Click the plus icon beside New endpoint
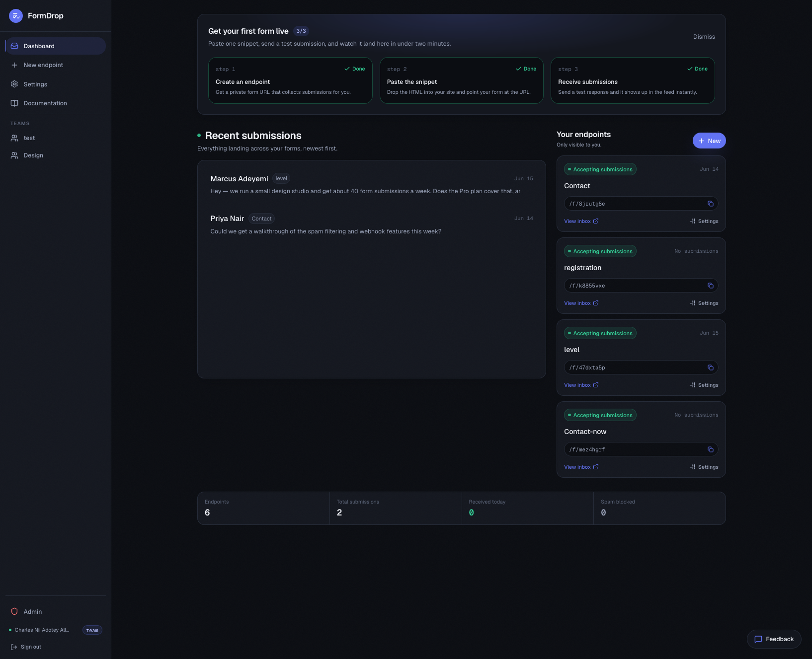Viewport: 812px width, 659px height. 14,65
